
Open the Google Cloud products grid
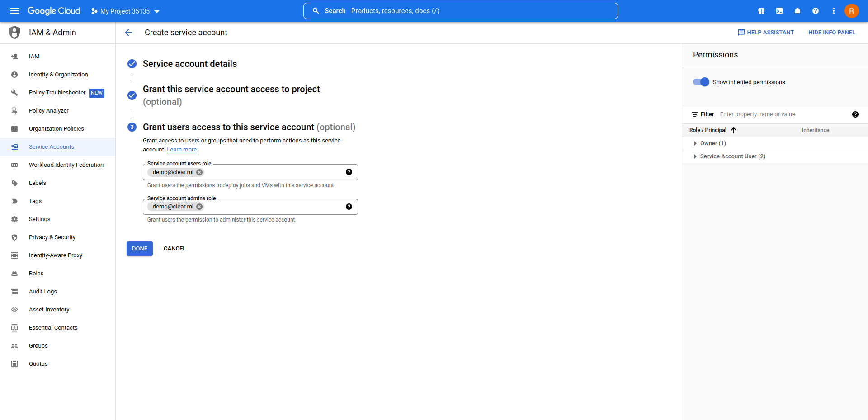(761, 11)
